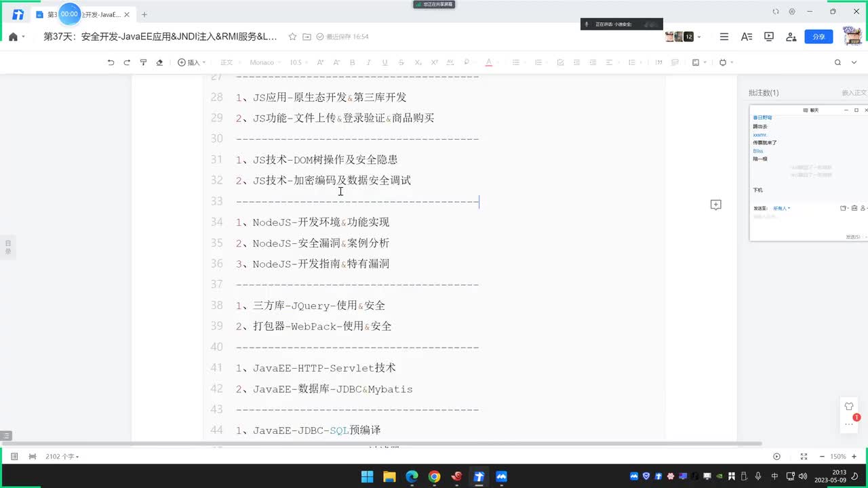Click the bulleted list icon
This screenshot has height=488, width=868.
coord(516,62)
